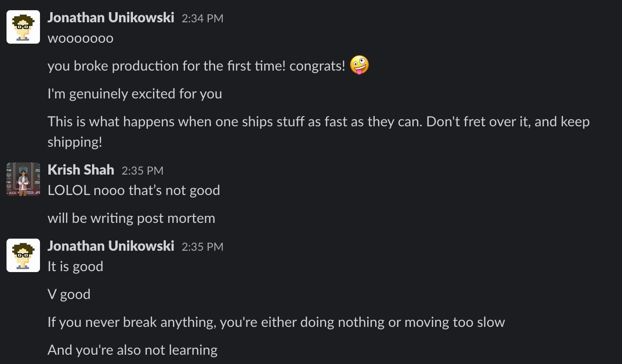Click the "will be writing post mortem" message

tap(131, 218)
